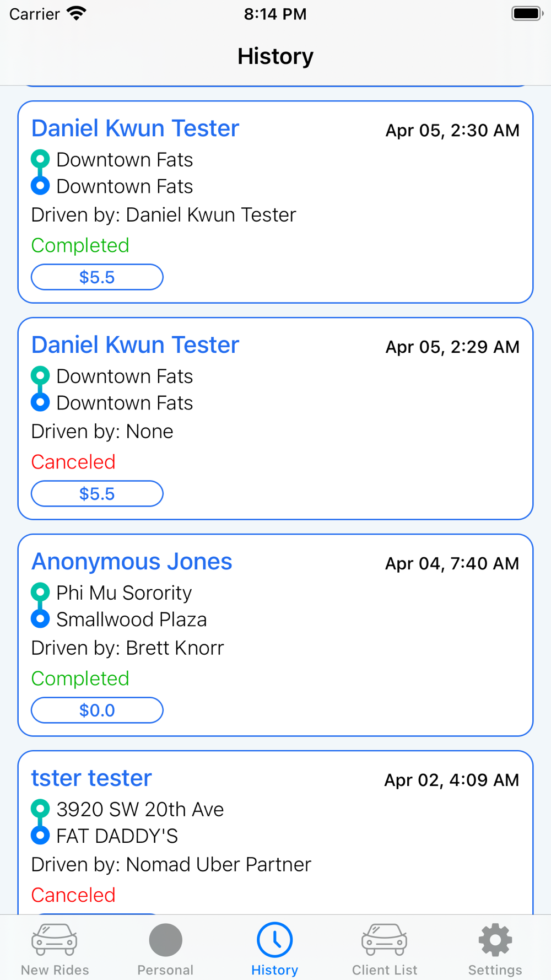This screenshot has width=551, height=980.
Task: Tap the blue dropoff marker for Smallwood Plaza
Action: (40, 618)
